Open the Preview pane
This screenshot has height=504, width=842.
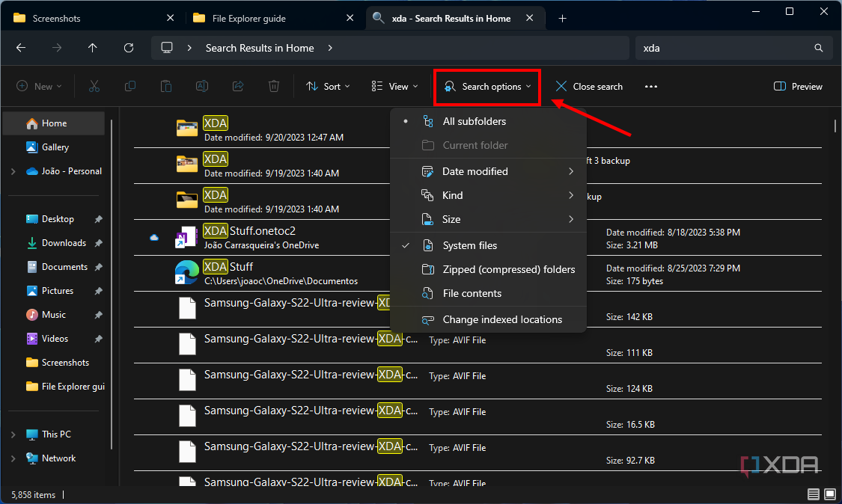pos(797,86)
